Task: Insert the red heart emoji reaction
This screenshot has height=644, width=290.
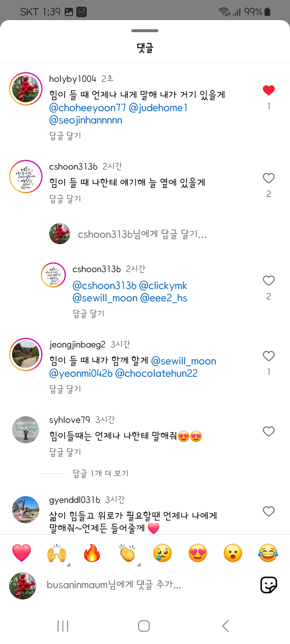Action: (21, 553)
